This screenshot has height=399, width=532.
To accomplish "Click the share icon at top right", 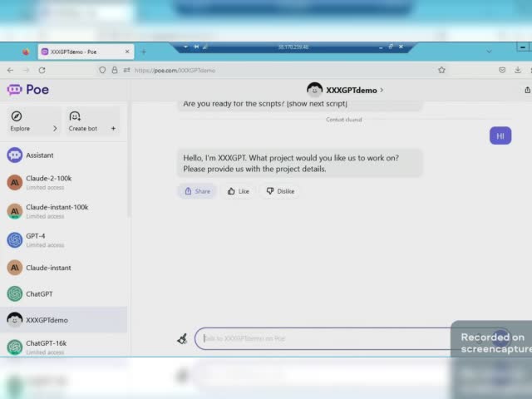I will click(x=527, y=90).
